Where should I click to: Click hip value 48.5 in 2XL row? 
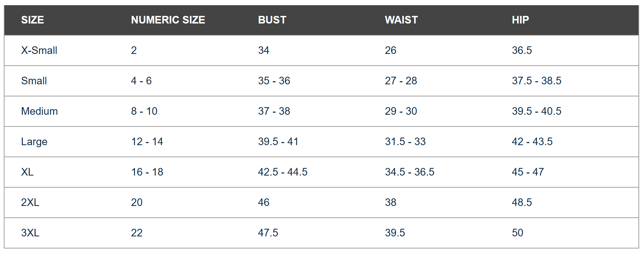click(x=521, y=203)
